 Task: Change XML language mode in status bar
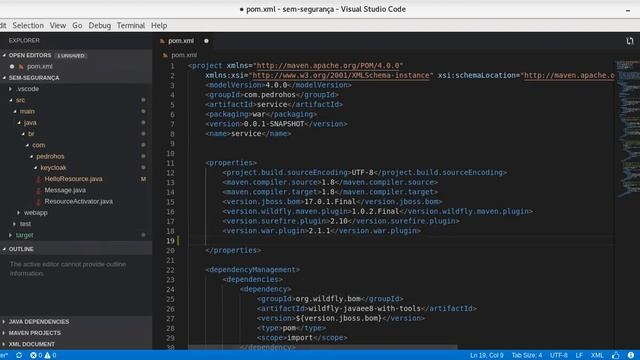tap(597, 355)
